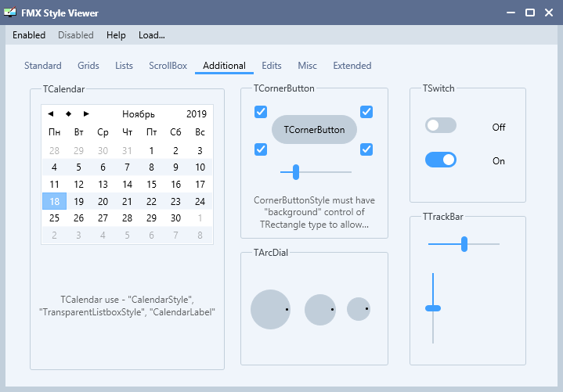Screen dimensions: 563x392
Task: Maximize the FMX Style Viewer window
Action: [530, 13]
